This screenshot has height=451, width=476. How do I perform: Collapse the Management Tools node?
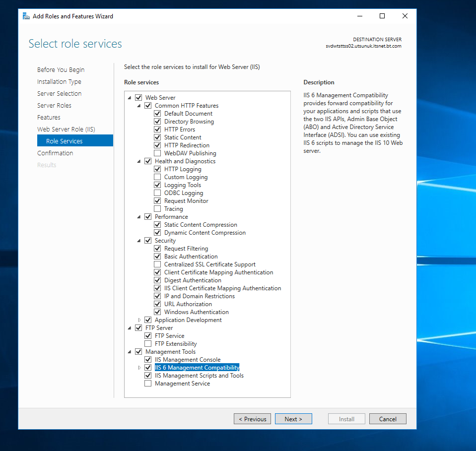130,352
